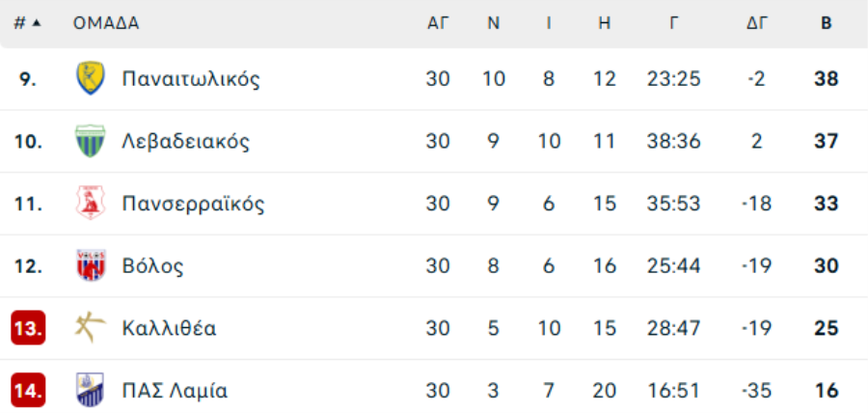Screen dimensions: 868x413
Task: Sort by the ΟΜΑΔΑ column header
Action: pyautogui.click(x=106, y=23)
